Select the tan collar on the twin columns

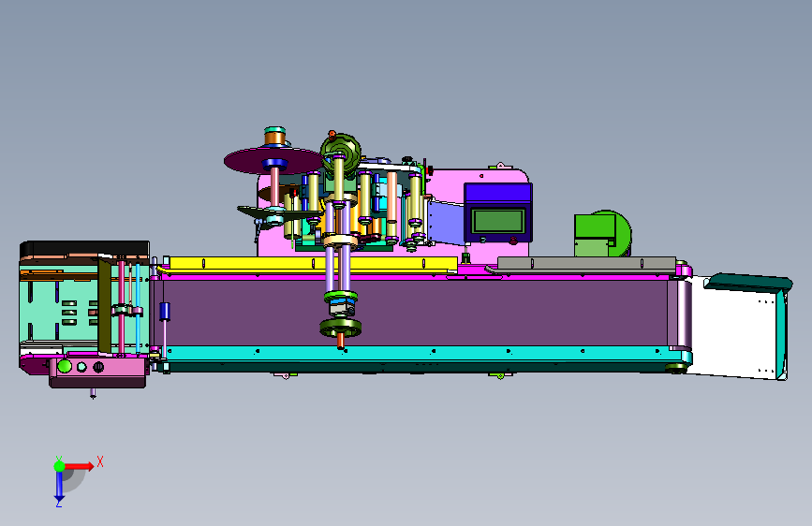[x=340, y=241]
